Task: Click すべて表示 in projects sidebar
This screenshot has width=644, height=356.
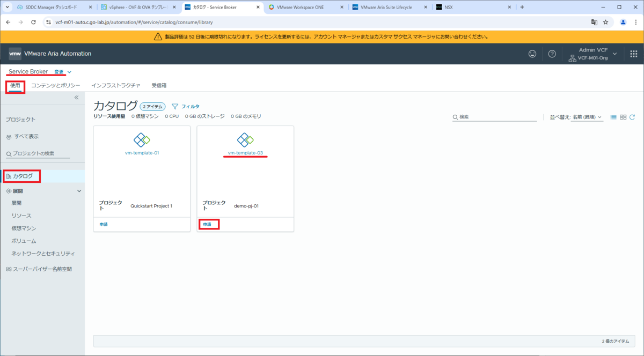Action: (x=26, y=137)
